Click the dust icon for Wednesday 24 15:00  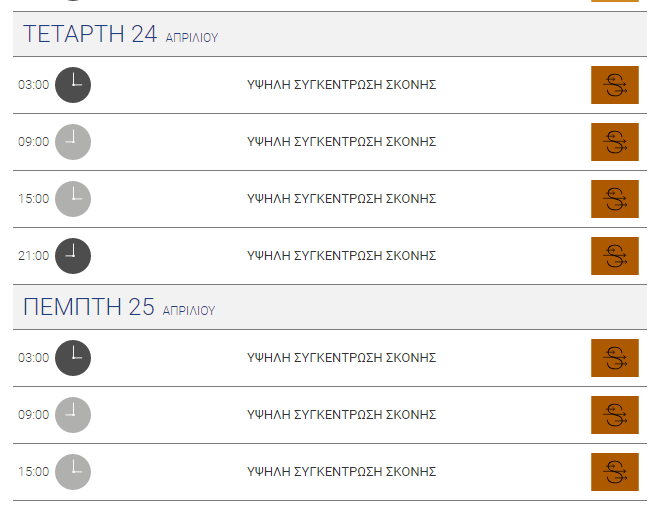(x=615, y=199)
